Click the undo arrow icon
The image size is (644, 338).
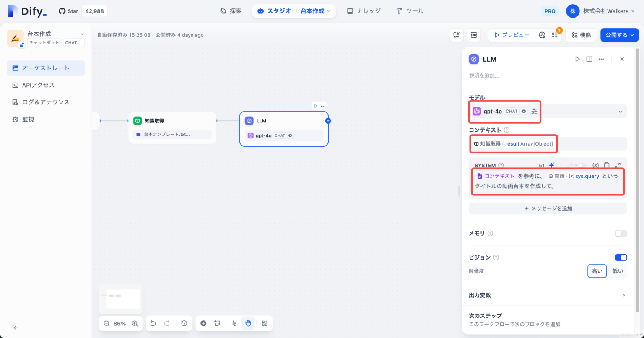pyautogui.click(x=153, y=323)
